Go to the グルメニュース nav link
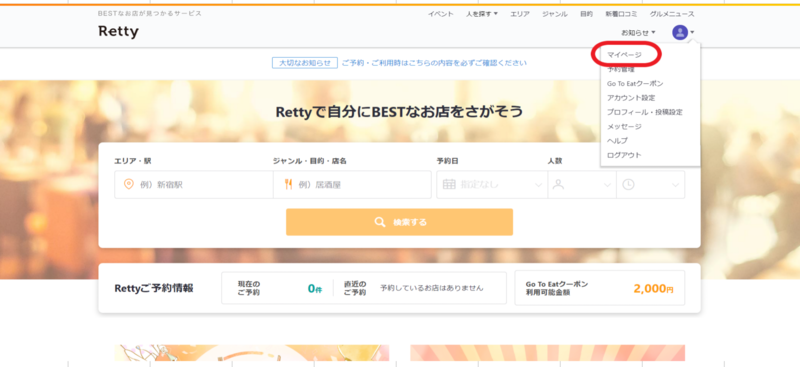 [672, 14]
